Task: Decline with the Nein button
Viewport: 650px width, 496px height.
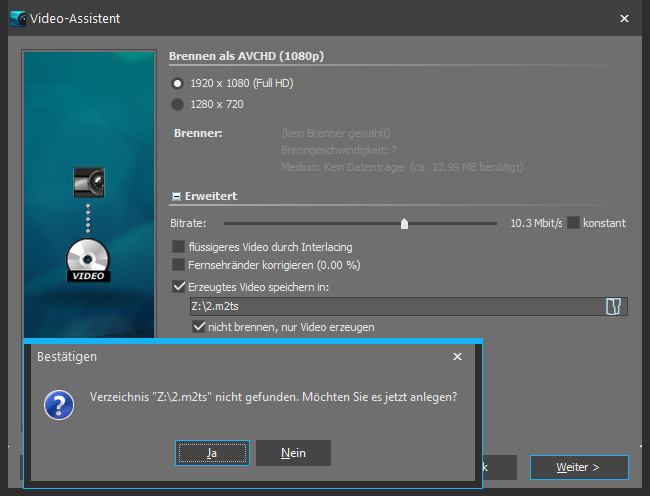Action: pyautogui.click(x=293, y=453)
